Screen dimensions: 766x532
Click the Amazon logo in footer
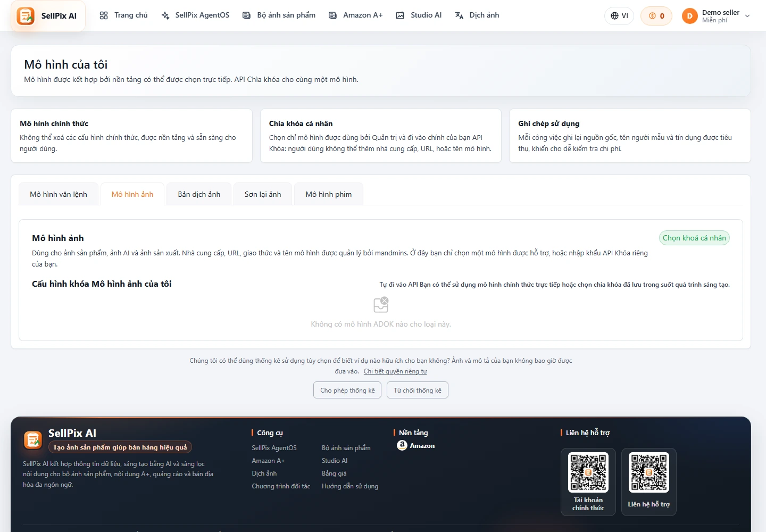point(402,445)
